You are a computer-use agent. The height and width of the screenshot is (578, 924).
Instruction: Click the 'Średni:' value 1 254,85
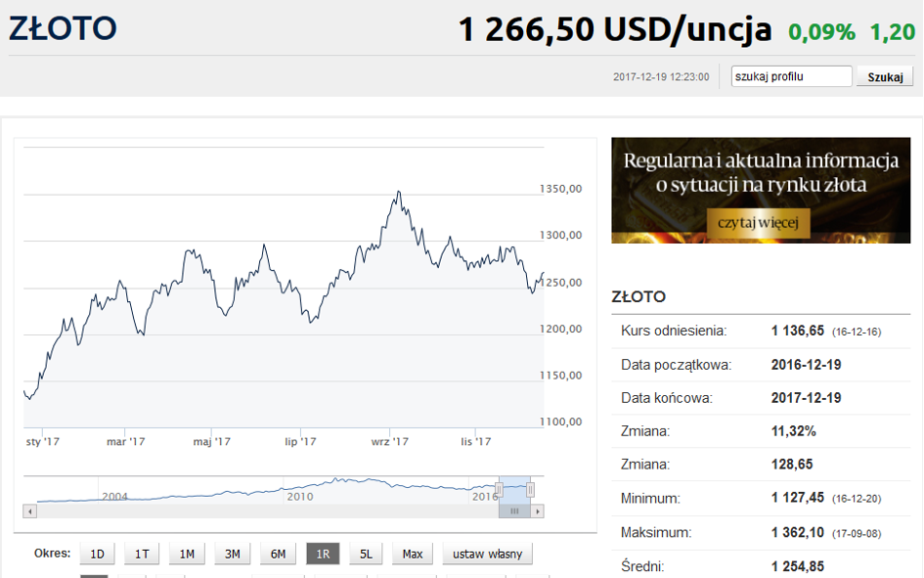[797, 567]
